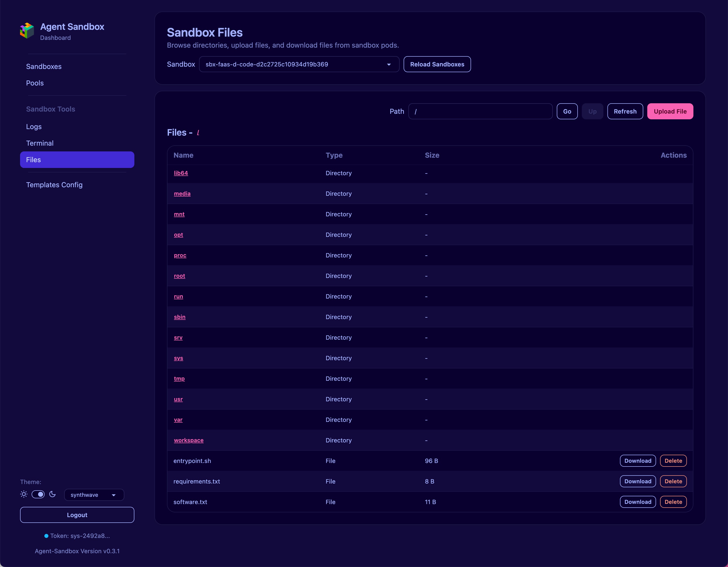
Task: Click into the Path input field
Action: [x=480, y=112]
